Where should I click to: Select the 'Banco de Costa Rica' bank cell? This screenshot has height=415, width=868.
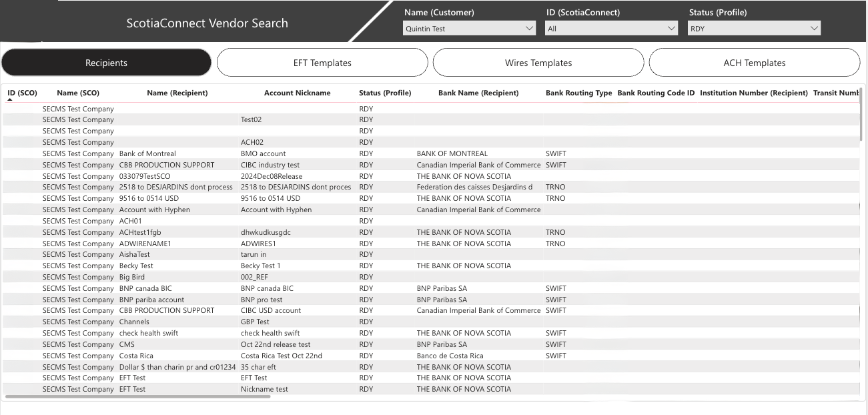[x=450, y=356]
